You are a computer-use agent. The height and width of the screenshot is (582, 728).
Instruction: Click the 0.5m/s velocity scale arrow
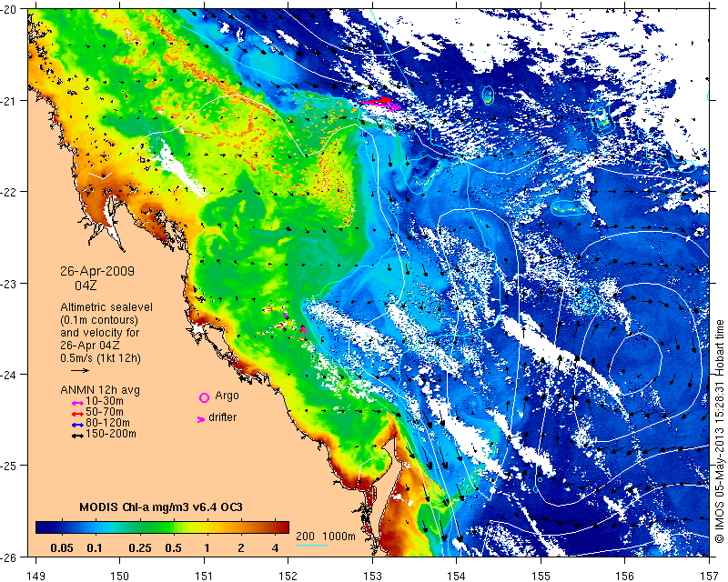pyautogui.click(x=80, y=370)
